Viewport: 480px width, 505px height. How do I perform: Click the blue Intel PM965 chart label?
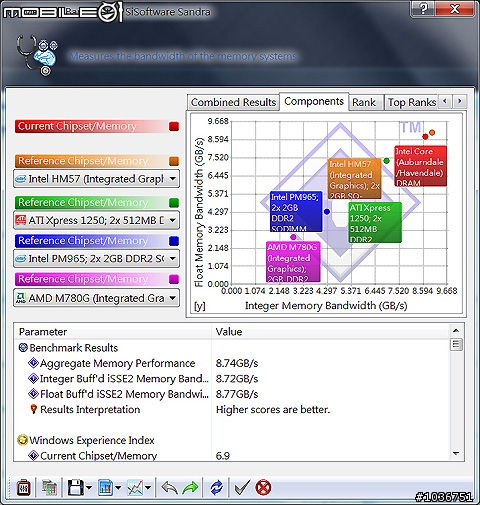point(296,211)
